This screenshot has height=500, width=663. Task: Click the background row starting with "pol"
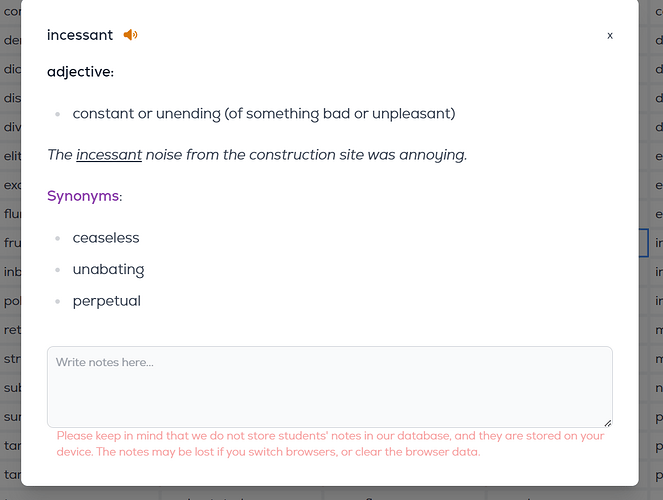11,301
